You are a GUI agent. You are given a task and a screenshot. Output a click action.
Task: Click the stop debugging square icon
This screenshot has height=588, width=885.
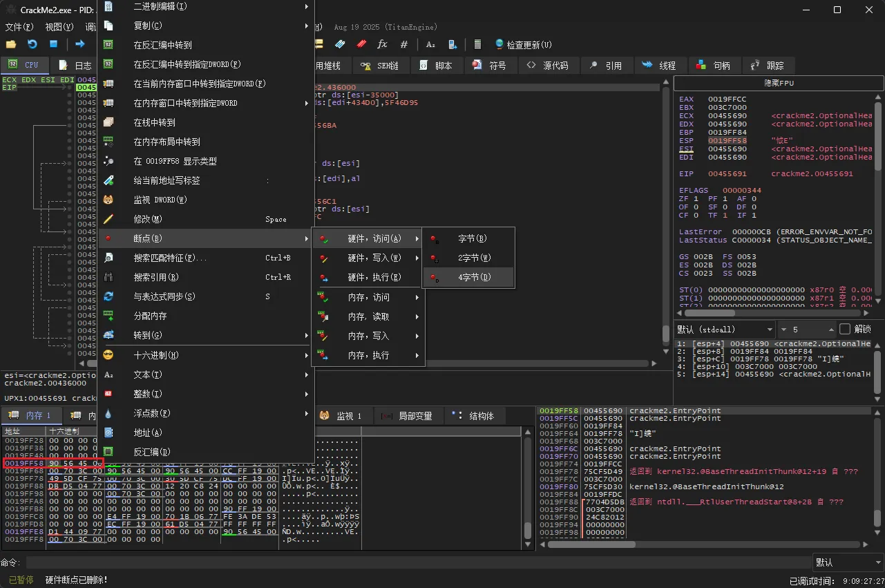click(x=53, y=44)
